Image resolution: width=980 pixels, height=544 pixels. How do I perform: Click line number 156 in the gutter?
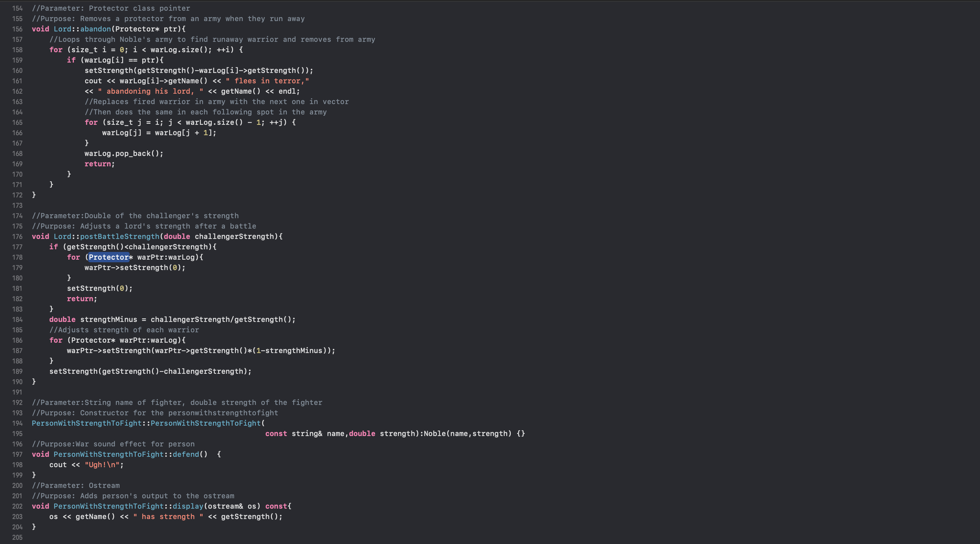(17, 29)
